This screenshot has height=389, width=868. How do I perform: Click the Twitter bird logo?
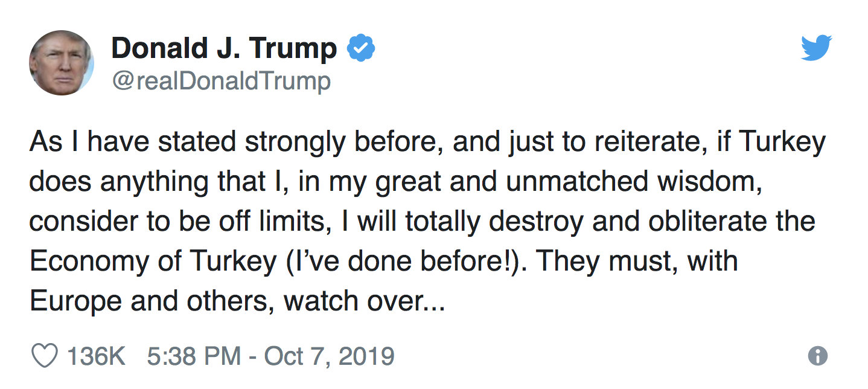pyautogui.click(x=816, y=48)
